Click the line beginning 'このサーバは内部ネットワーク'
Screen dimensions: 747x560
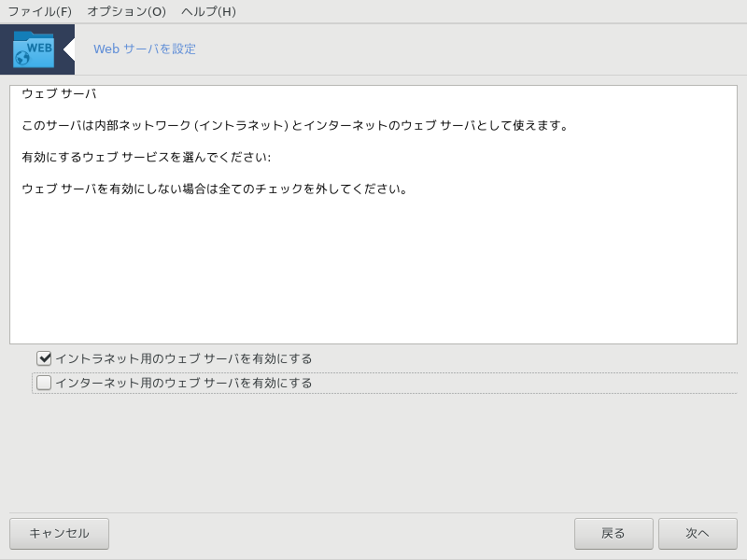pyautogui.click(x=295, y=126)
